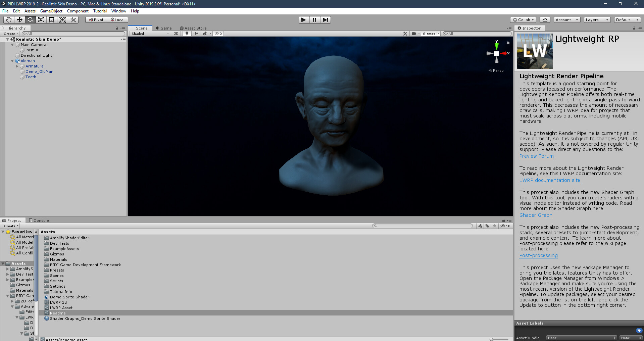The height and width of the screenshot is (341, 644).
Task: Search by Type icon in Project panel
Action: [480, 226]
